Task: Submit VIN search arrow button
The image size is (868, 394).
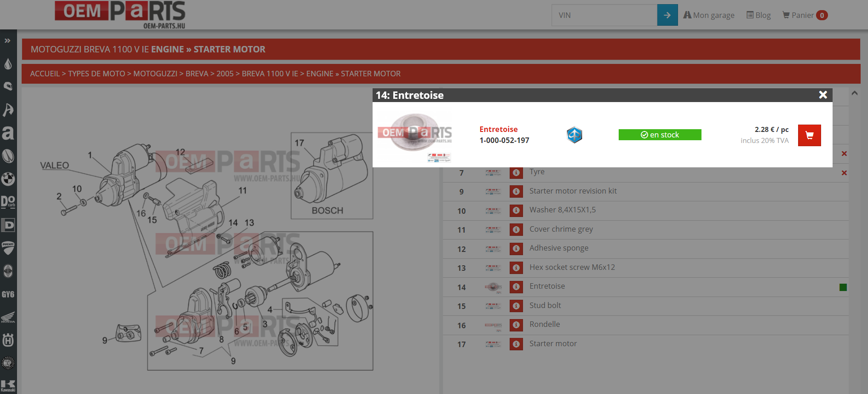Action: tap(667, 15)
